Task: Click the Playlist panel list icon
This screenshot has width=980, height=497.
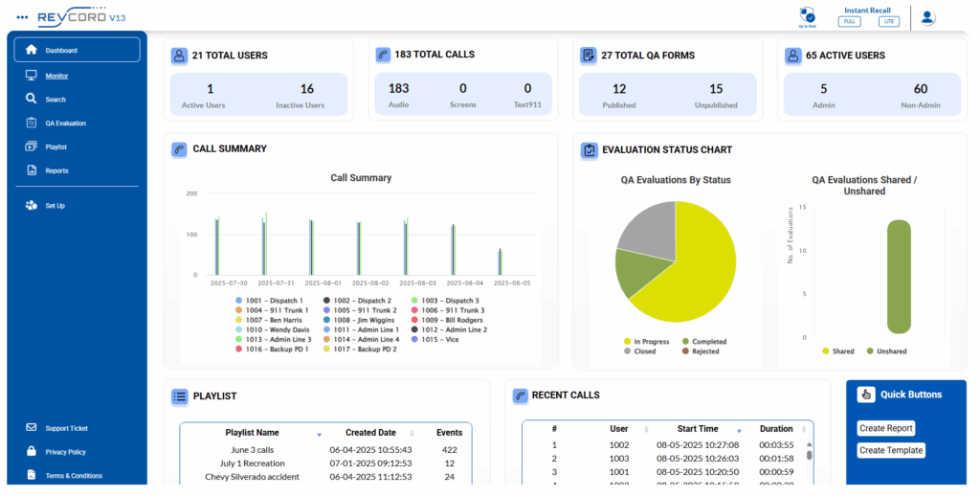Action: point(179,395)
